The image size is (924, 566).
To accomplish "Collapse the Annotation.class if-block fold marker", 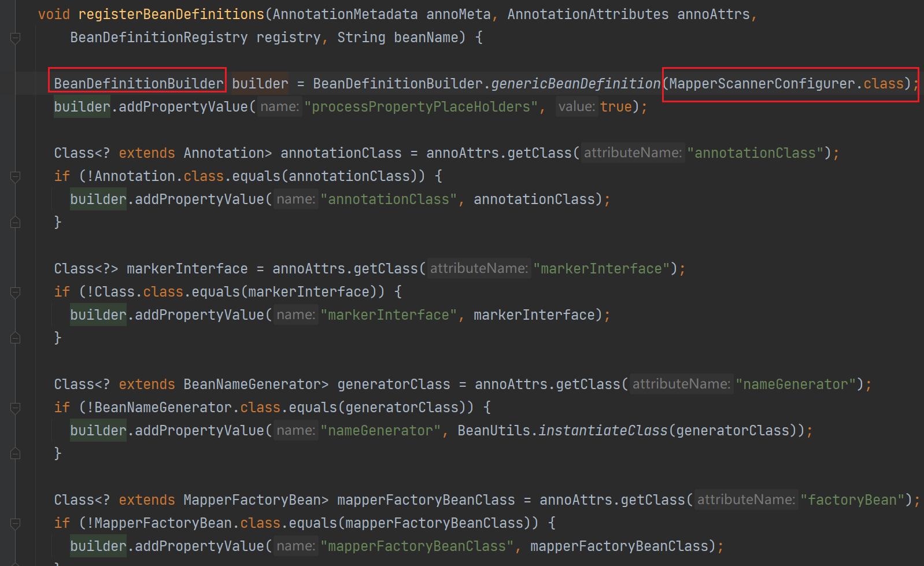I will pyautogui.click(x=16, y=177).
